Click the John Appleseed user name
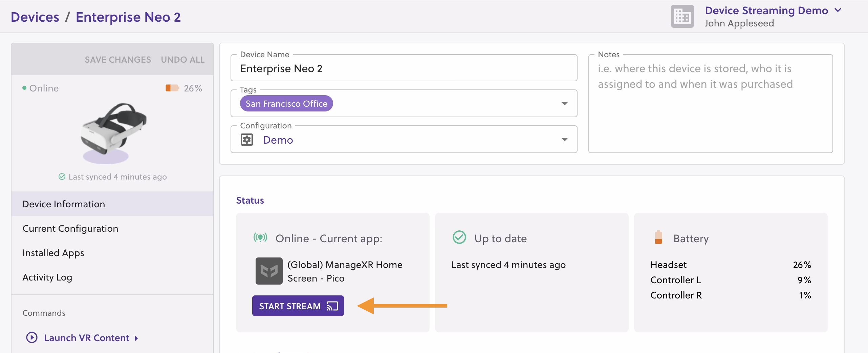 [739, 23]
